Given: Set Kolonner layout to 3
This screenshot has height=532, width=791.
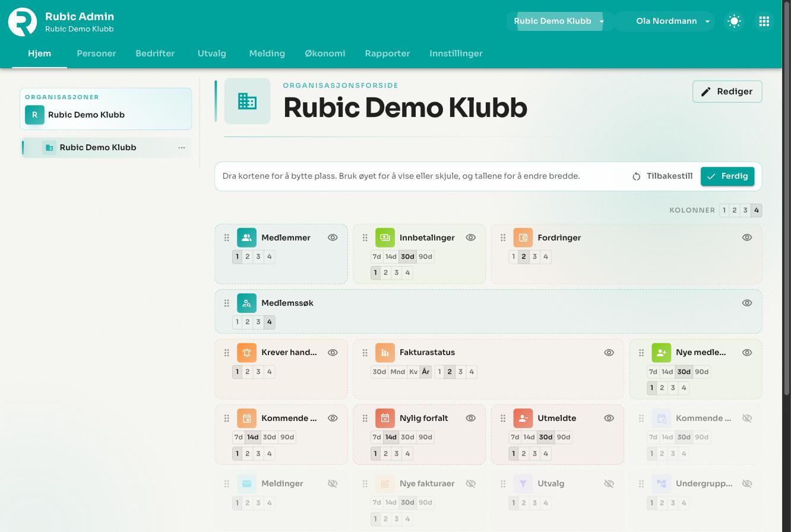Looking at the screenshot, I should click(x=745, y=210).
